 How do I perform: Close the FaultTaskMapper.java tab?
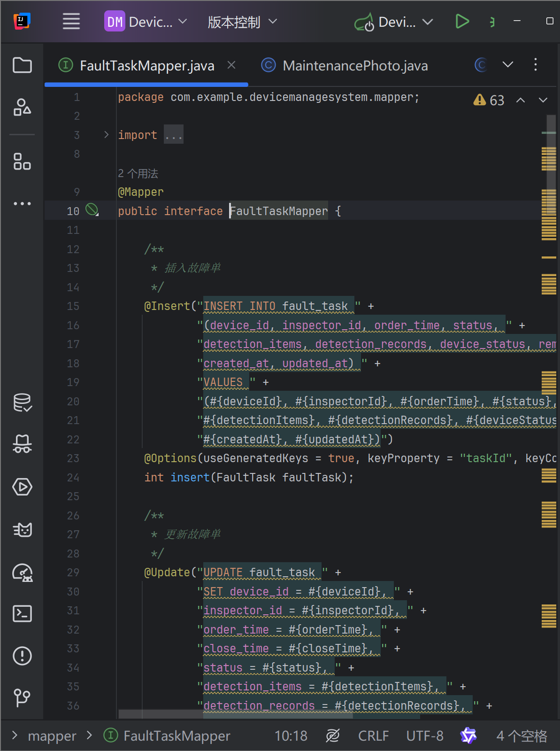point(231,65)
